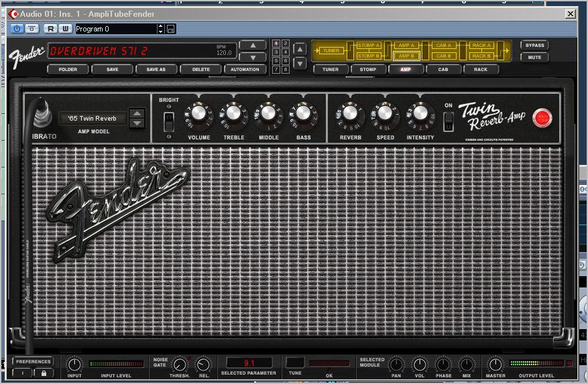The height and width of the screenshot is (384, 588).
Task: Click the Write automation W button
Action: pyautogui.click(x=65, y=29)
